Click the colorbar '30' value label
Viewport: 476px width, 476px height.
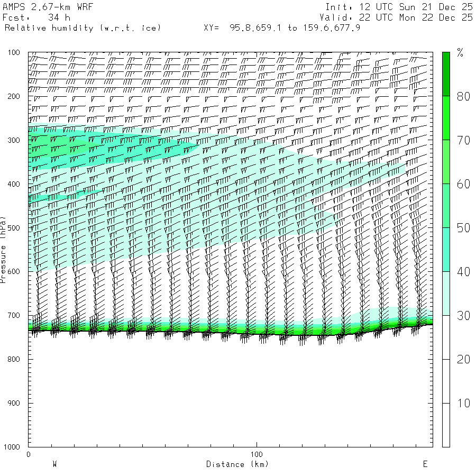point(463,316)
